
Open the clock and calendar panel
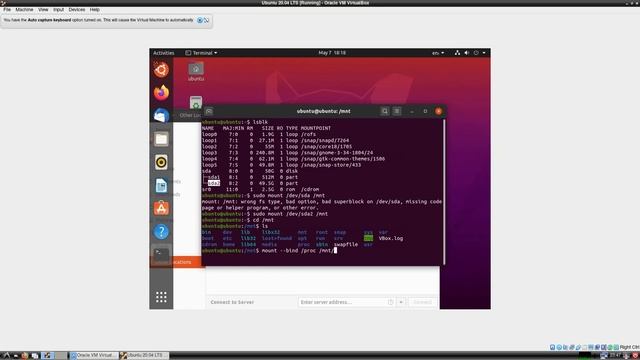[332, 53]
